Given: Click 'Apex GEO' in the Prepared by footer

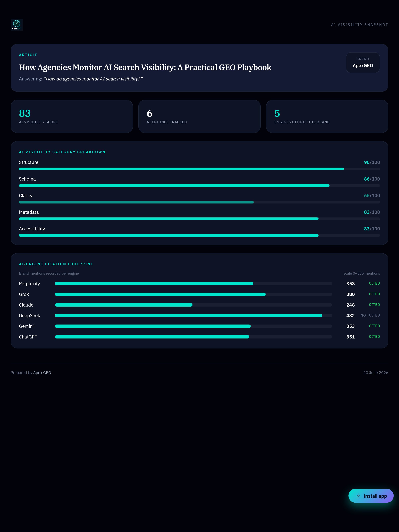Looking at the screenshot, I should tap(42, 373).
